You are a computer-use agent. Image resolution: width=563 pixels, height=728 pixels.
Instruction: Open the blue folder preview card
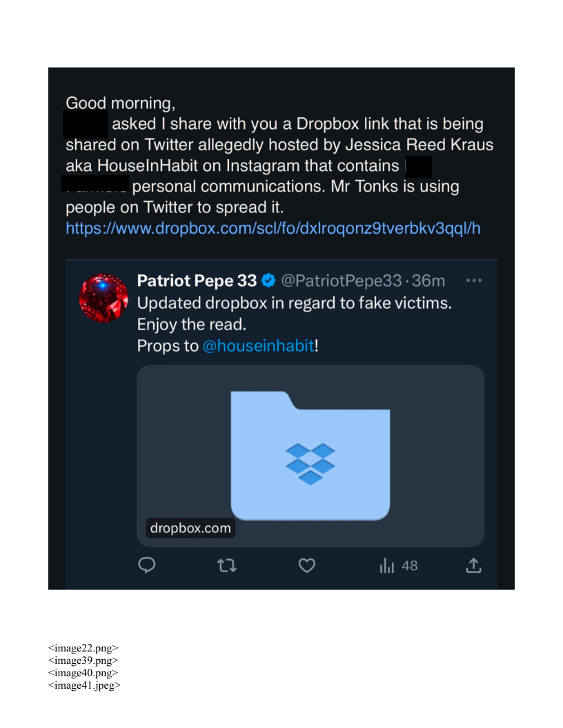coord(310,455)
